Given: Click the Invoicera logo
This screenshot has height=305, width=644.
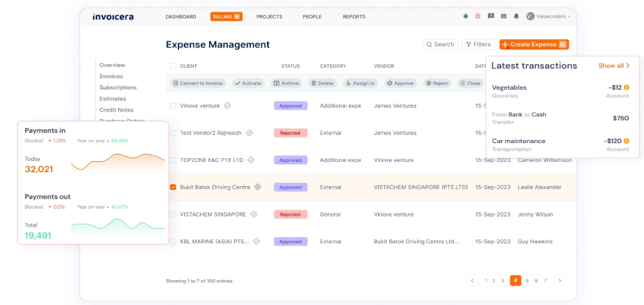Looking at the screenshot, I should point(113,17).
